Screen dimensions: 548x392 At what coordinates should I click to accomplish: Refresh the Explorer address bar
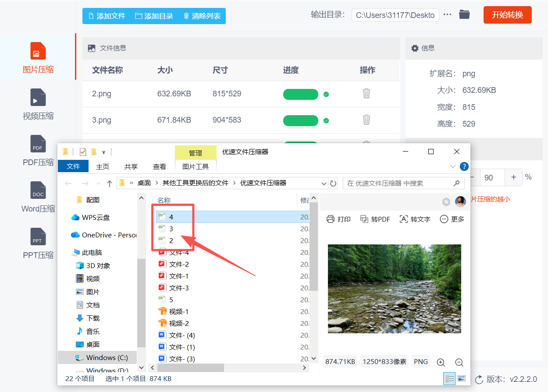tap(333, 183)
